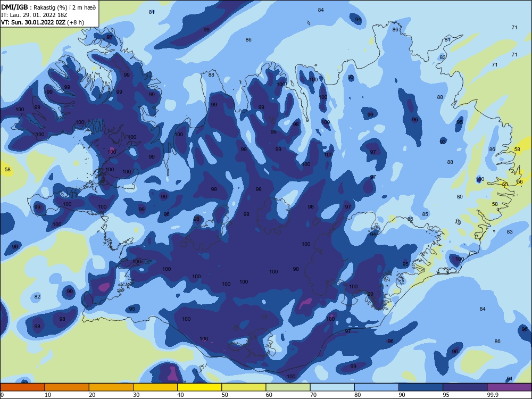
Task: Select the '60' legend scale label
Action: click(269, 395)
